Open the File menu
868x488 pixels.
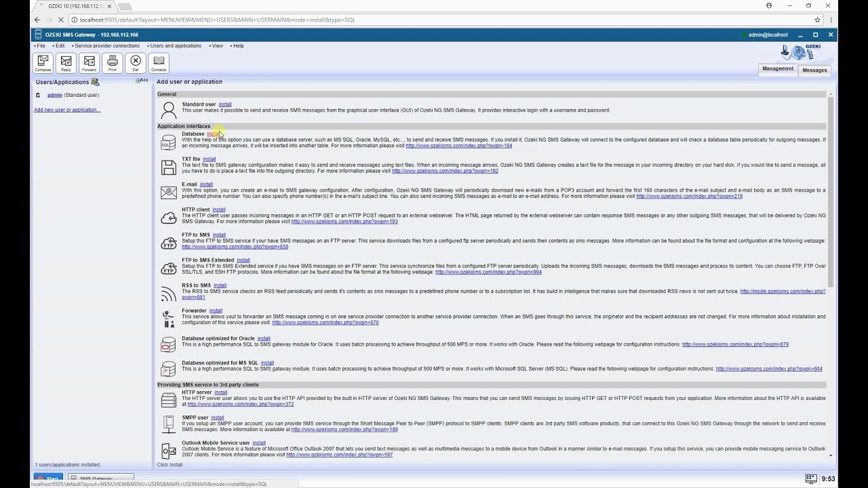coord(41,46)
